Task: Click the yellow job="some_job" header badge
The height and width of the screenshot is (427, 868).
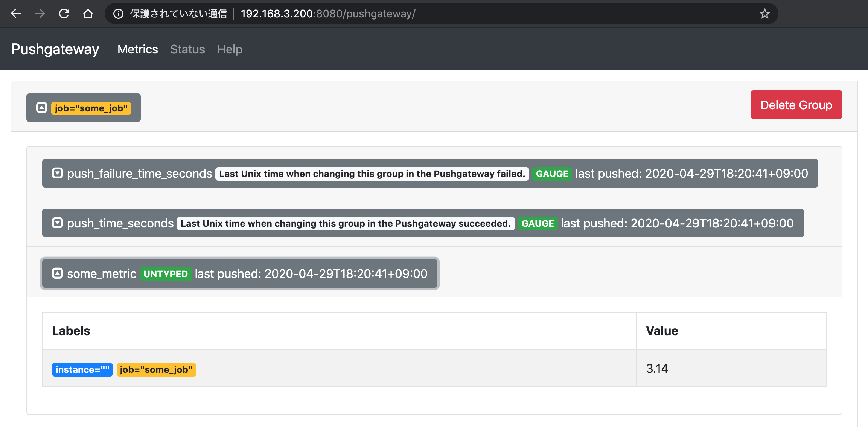Action: [91, 108]
